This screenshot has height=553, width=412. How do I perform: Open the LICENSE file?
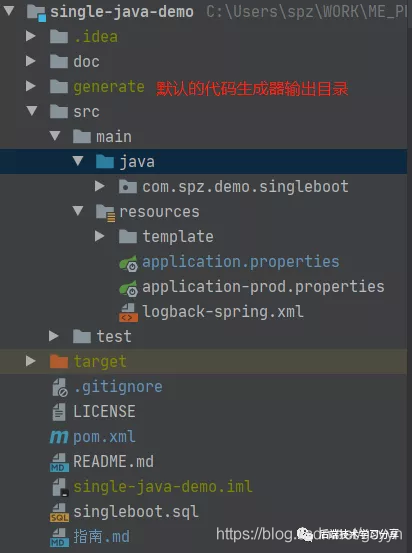104,412
